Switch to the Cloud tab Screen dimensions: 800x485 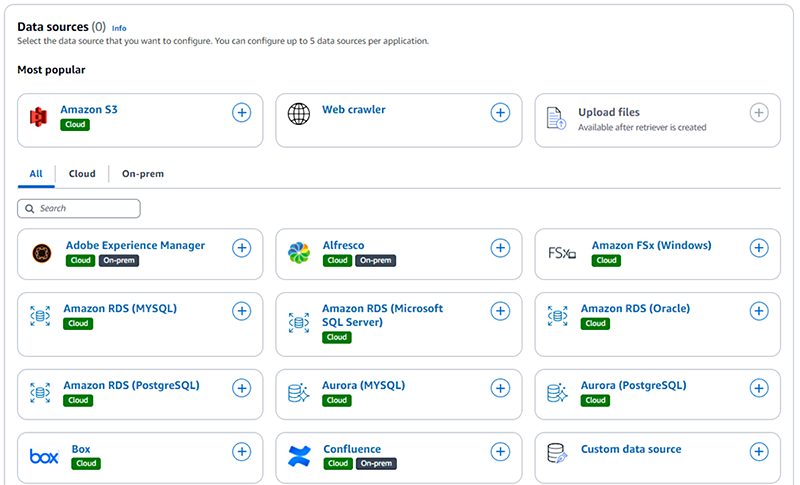pyautogui.click(x=82, y=174)
